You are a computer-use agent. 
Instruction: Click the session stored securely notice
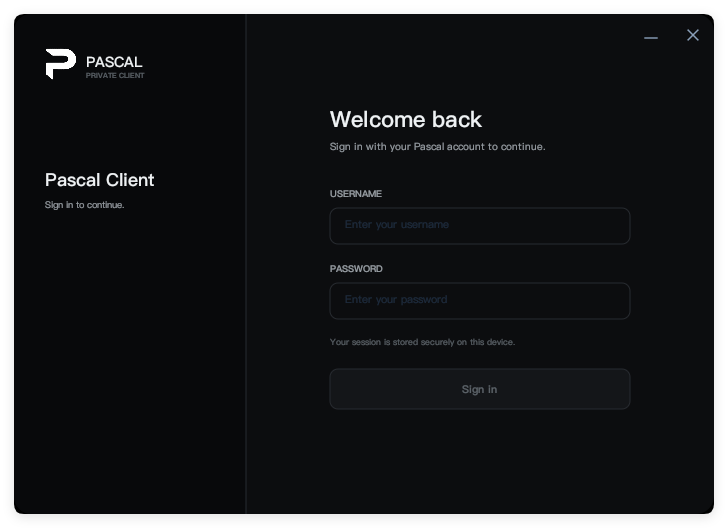click(422, 342)
